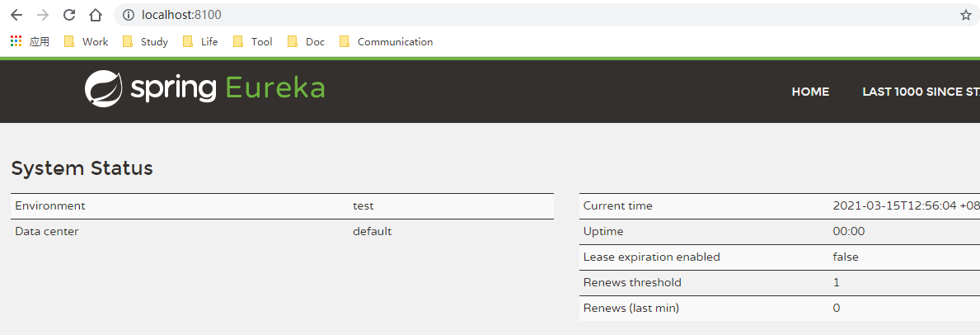Open the Tool bookmark folder

click(x=253, y=42)
